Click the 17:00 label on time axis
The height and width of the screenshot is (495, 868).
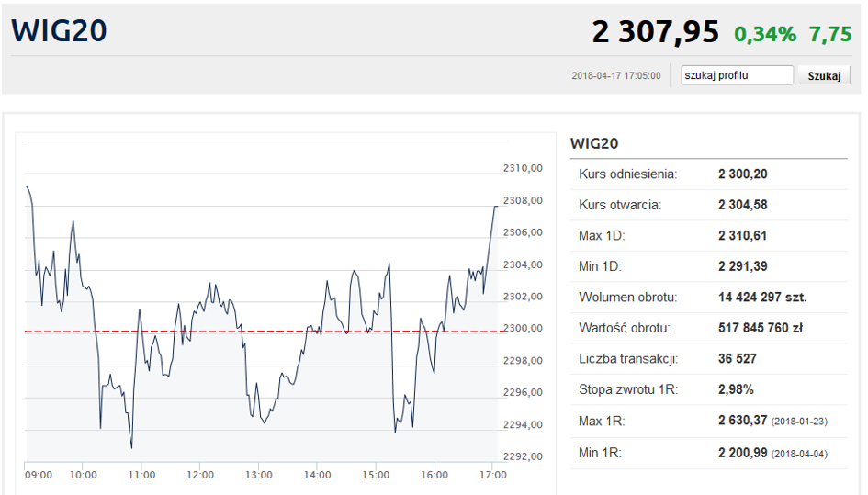point(493,475)
